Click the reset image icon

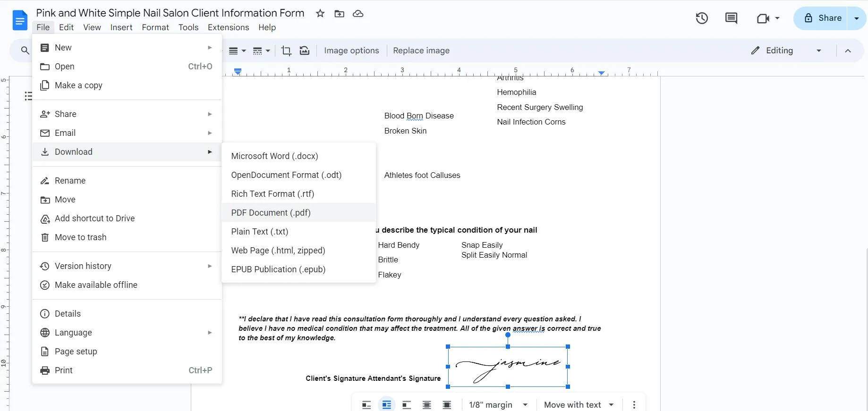(x=305, y=50)
